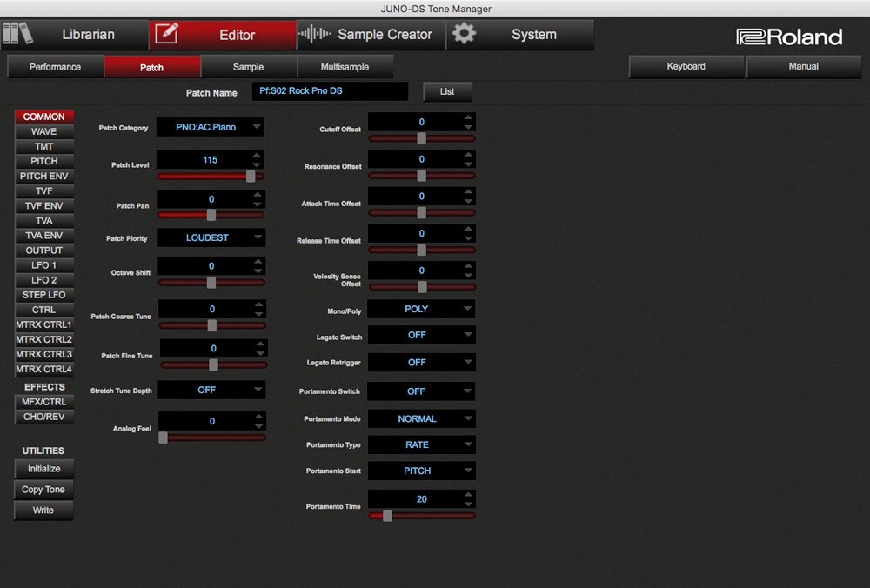
Task: Click the Copy Tone button
Action: pyautogui.click(x=43, y=489)
